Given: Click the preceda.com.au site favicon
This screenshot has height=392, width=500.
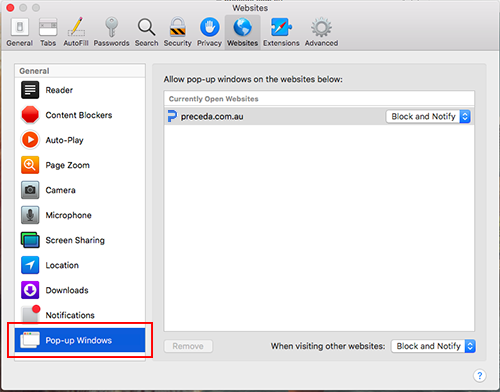Looking at the screenshot, I should point(172,116).
